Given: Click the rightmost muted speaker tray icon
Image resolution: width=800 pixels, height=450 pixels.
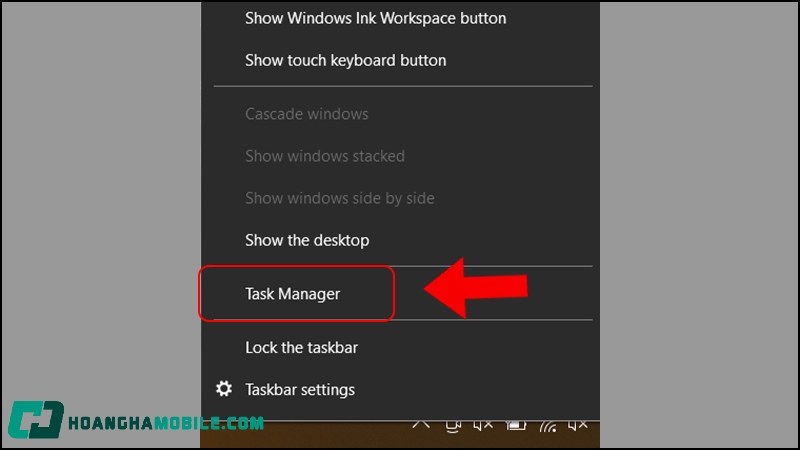Looking at the screenshot, I should coord(579,425).
